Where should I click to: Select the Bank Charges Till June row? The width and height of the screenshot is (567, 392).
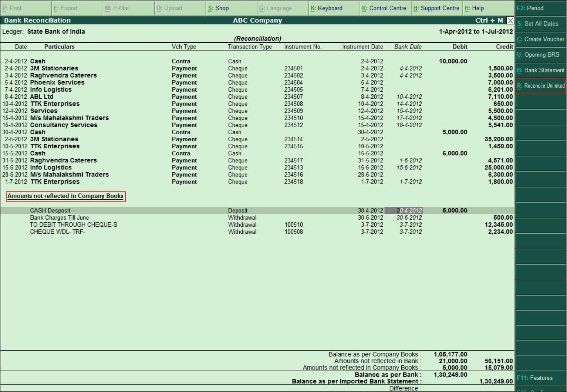257,217
